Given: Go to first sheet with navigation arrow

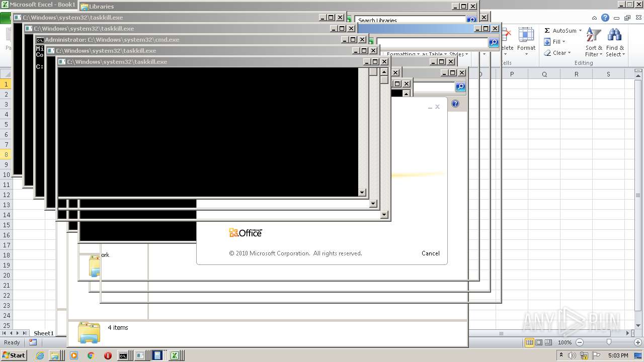Looking at the screenshot, I should (5, 333).
